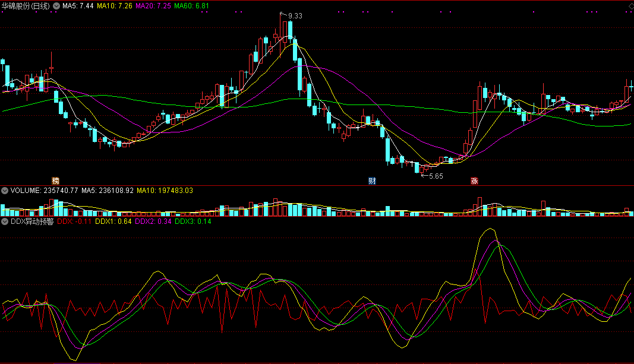This screenshot has width=634, height=364.
Task: Click the 榜 marker below the price chart
Action: (x=55, y=181)
